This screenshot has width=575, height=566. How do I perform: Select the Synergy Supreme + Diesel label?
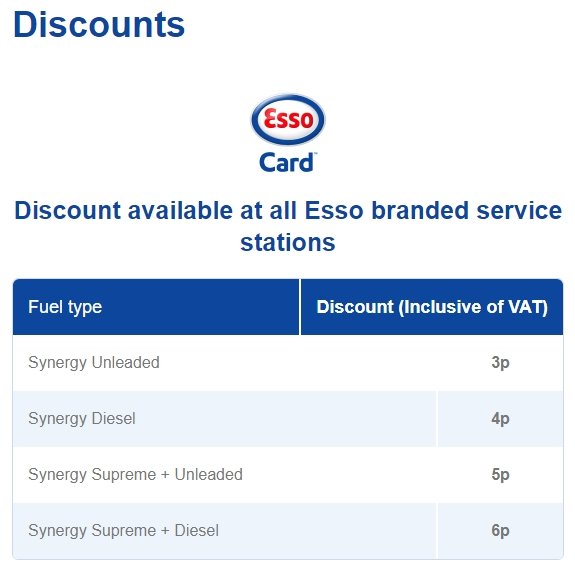point(124,530)
